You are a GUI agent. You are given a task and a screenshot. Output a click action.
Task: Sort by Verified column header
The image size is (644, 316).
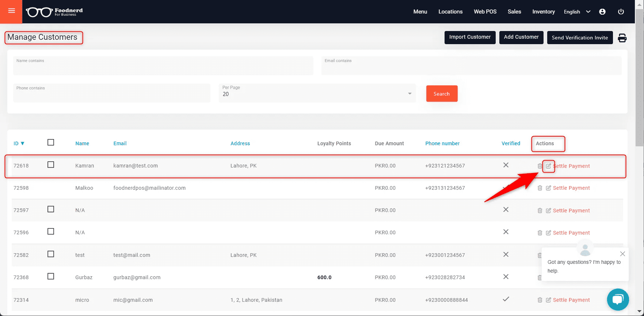pyautogui.click(x=511, y=143)
